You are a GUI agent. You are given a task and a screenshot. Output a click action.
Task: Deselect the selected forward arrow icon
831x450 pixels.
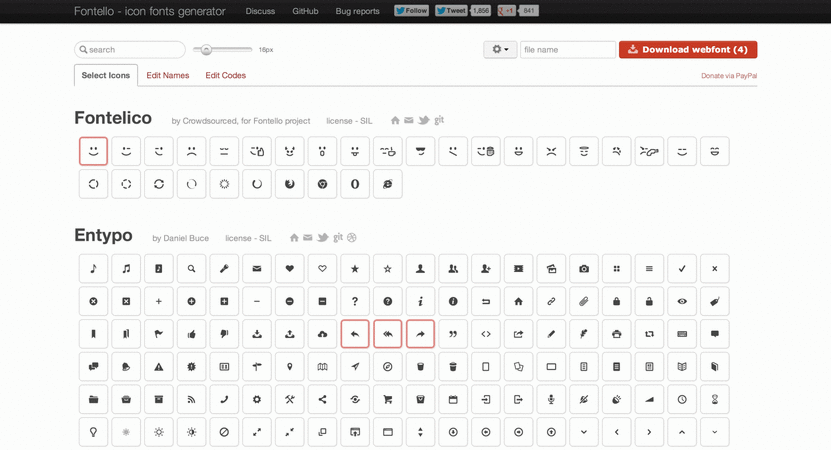(420, 334)
